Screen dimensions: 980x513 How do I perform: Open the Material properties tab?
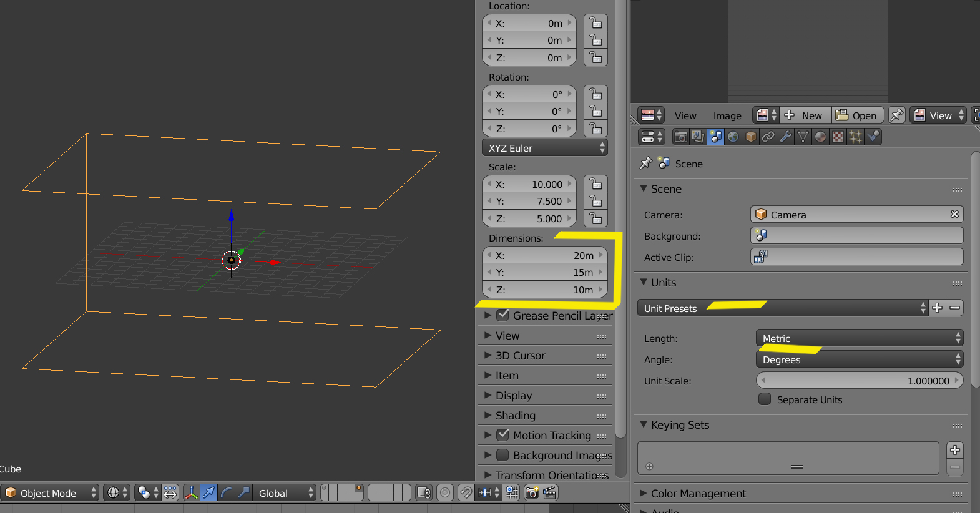(x=820, y=137)
